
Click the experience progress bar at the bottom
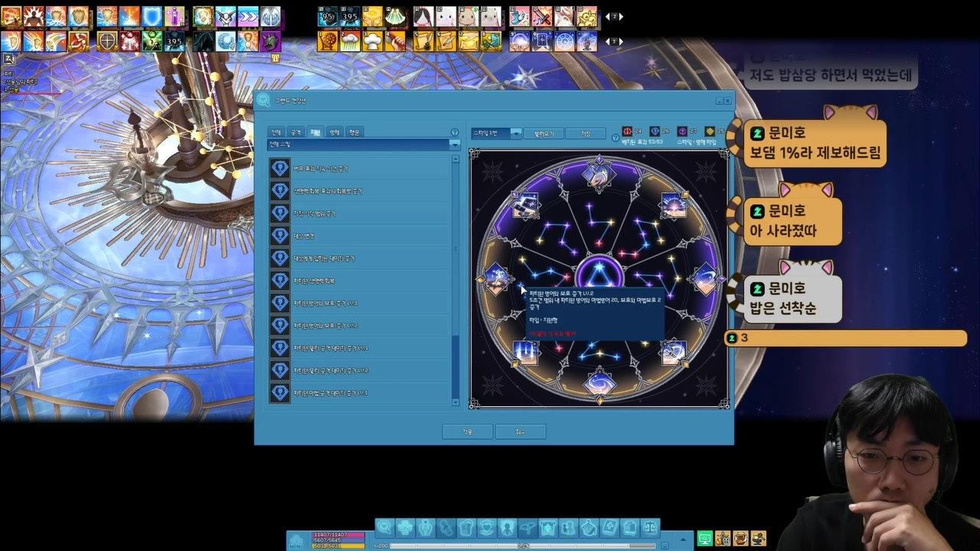click(x=524, y=546)
